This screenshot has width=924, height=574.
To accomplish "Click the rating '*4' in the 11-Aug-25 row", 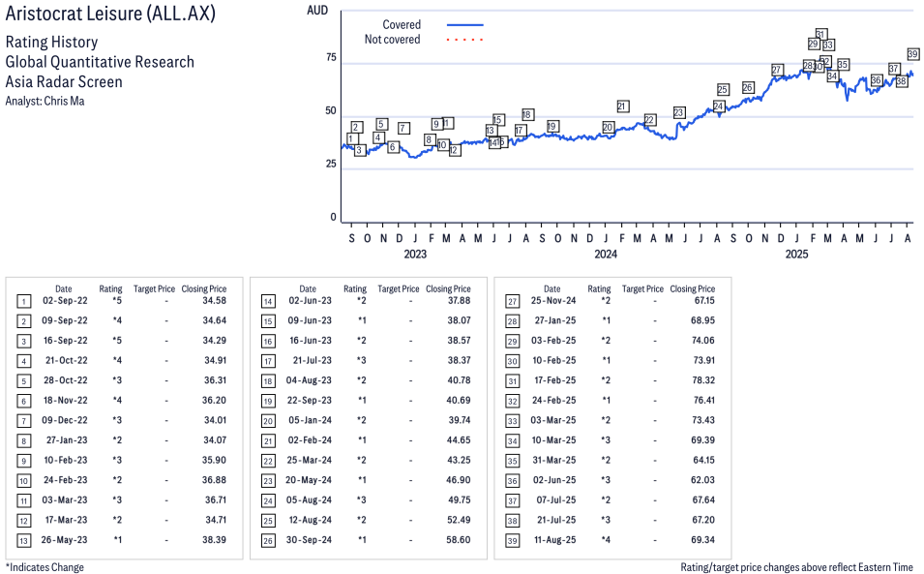I will (606, 540).
